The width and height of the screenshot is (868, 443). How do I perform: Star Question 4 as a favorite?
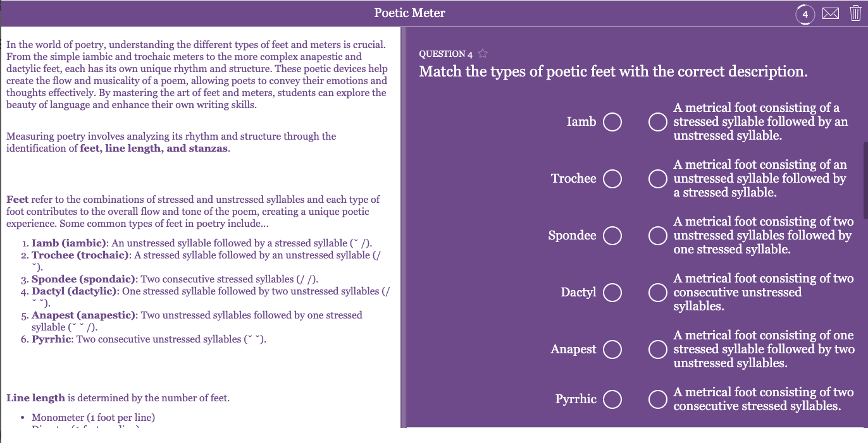482,54
